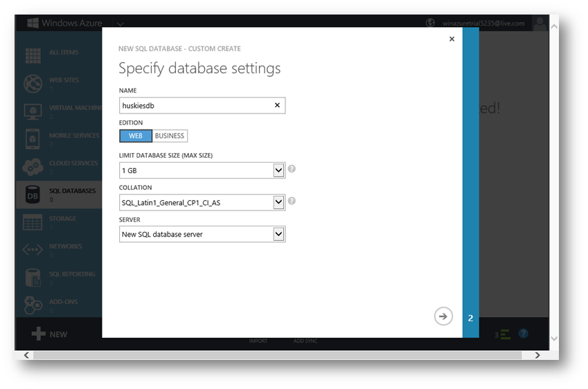The image size is (588, 389).
Task: Open the notifications list icon in footer
Action: [506, 334]
